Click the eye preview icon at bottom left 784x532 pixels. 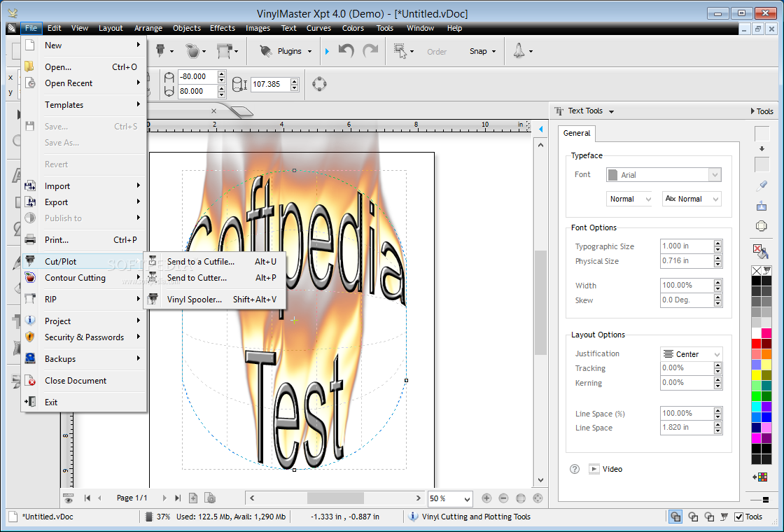coord(69,498)
